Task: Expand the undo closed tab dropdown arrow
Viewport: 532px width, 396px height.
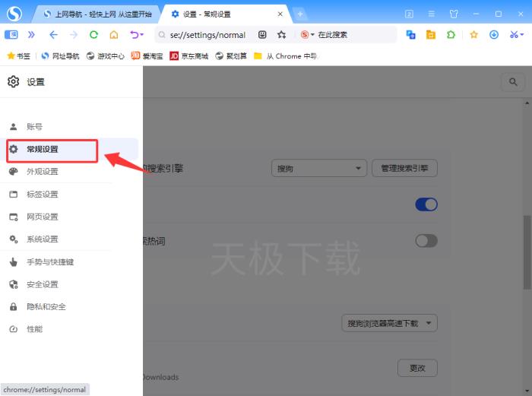Action: point(141,34)
